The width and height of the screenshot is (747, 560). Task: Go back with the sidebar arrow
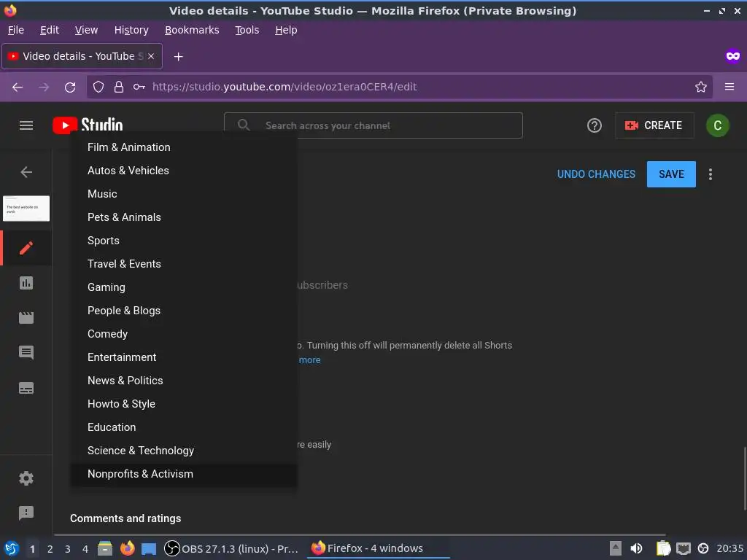coord(26,172)
